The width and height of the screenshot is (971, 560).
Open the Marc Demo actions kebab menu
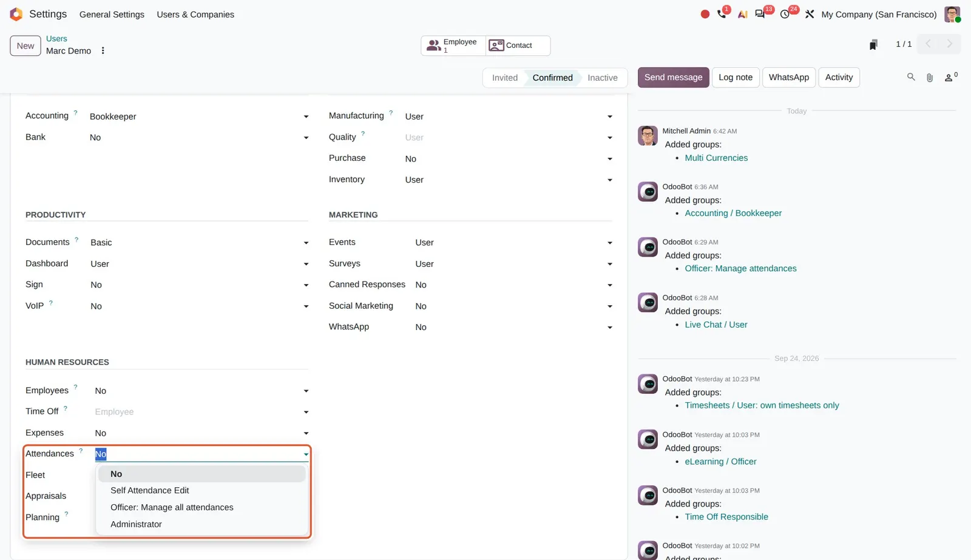pos(103,51)
